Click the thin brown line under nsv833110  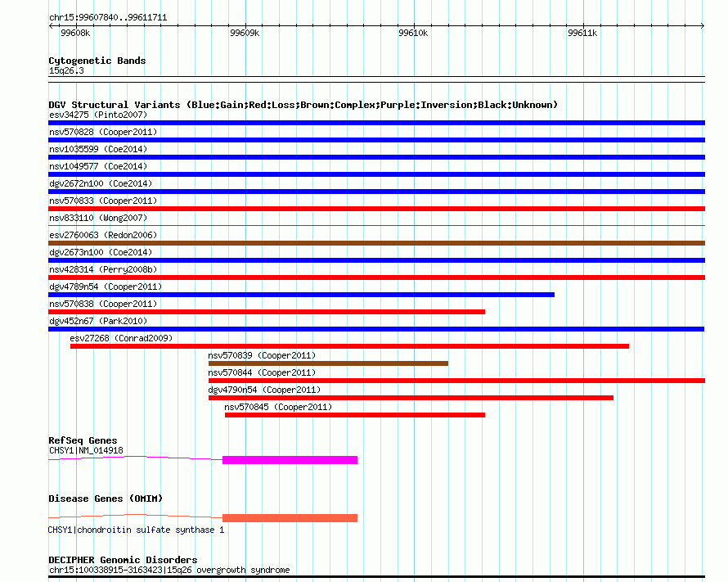tap(376, 226)
